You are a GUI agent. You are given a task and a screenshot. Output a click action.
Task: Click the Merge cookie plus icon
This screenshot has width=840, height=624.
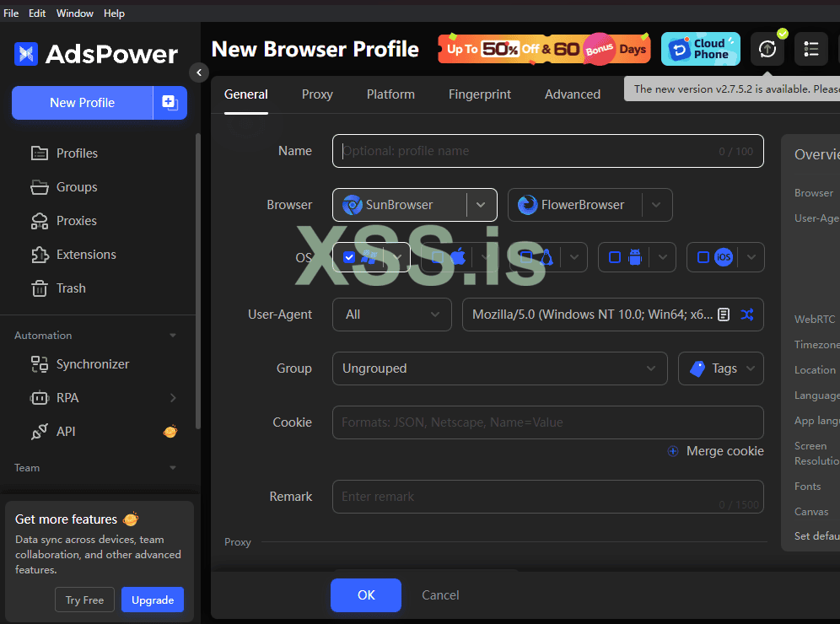click(x=673, y=451)
